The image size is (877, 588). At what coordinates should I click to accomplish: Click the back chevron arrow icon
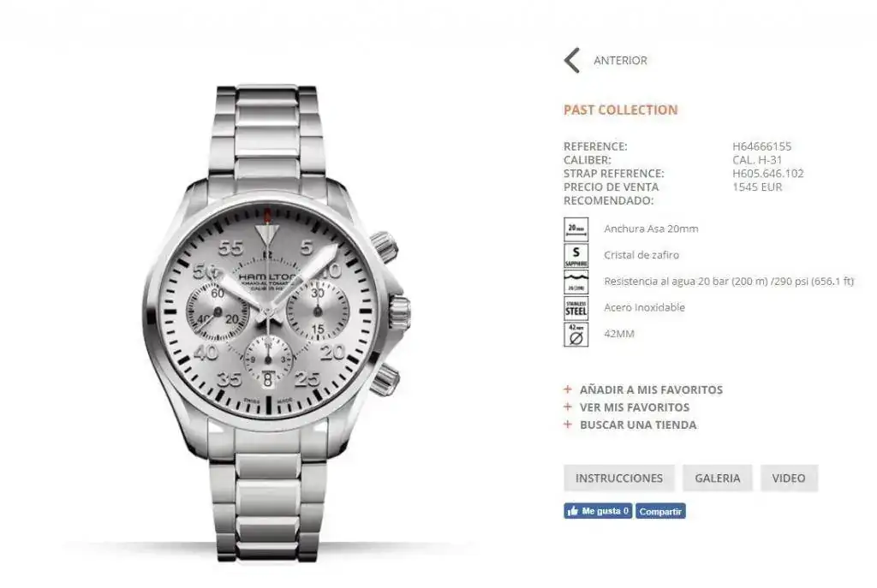coord(571,61)
